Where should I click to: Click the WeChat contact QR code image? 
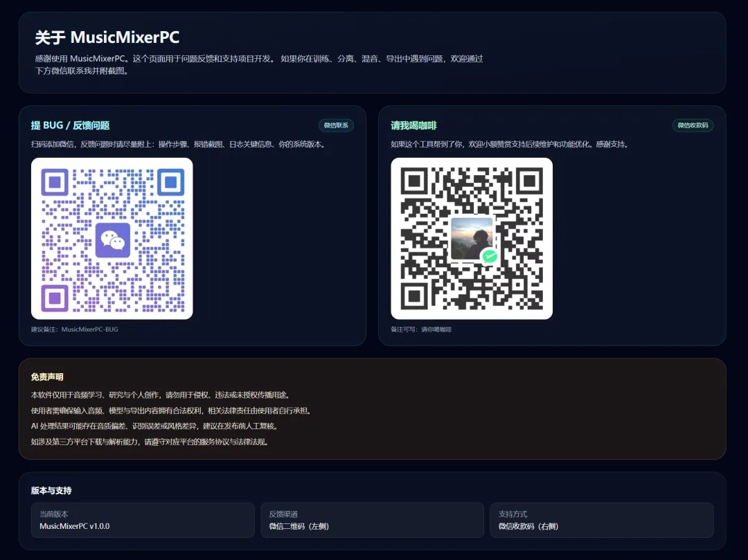[112, 238]
